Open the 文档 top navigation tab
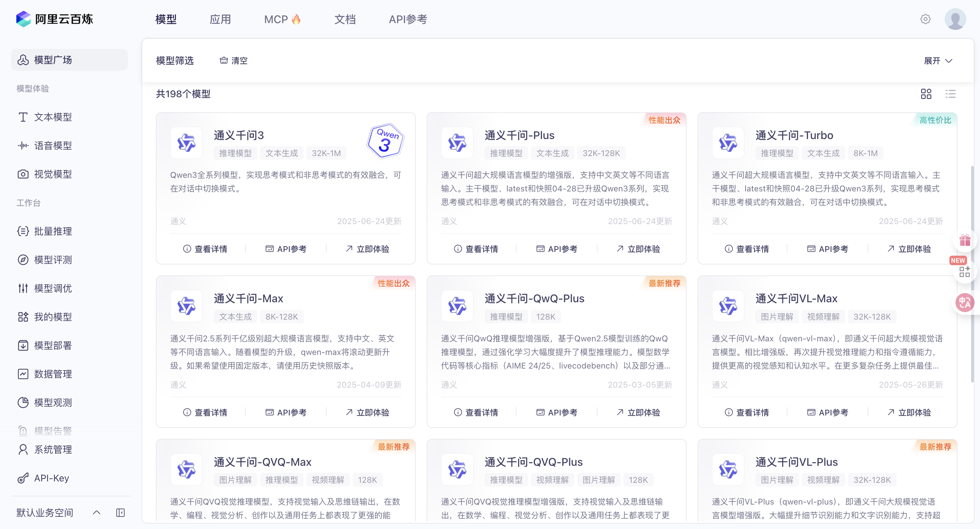The height and width of the screenshot is (529, 980). pos(345,19)
